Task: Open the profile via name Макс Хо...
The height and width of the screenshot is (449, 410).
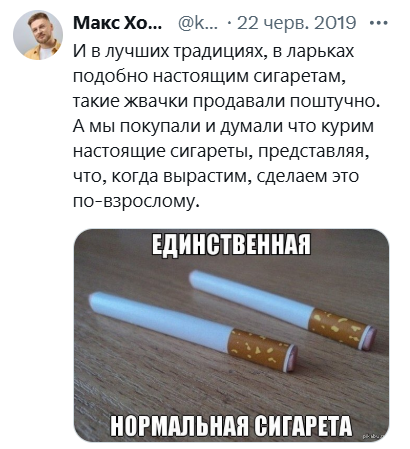Action: coord(117,23)
